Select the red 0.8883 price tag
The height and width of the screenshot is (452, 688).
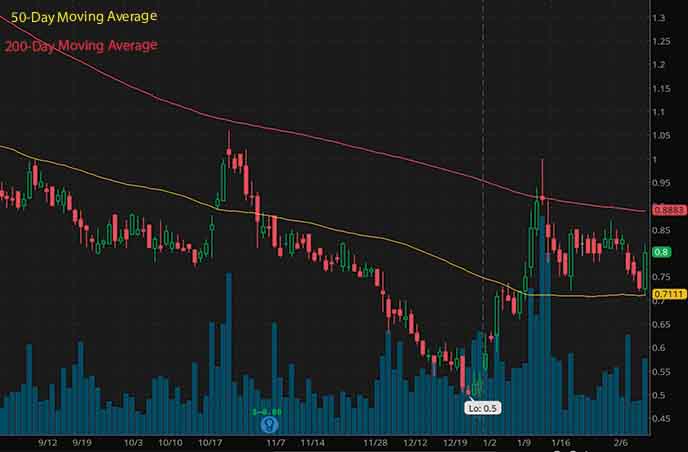point(669,210)
